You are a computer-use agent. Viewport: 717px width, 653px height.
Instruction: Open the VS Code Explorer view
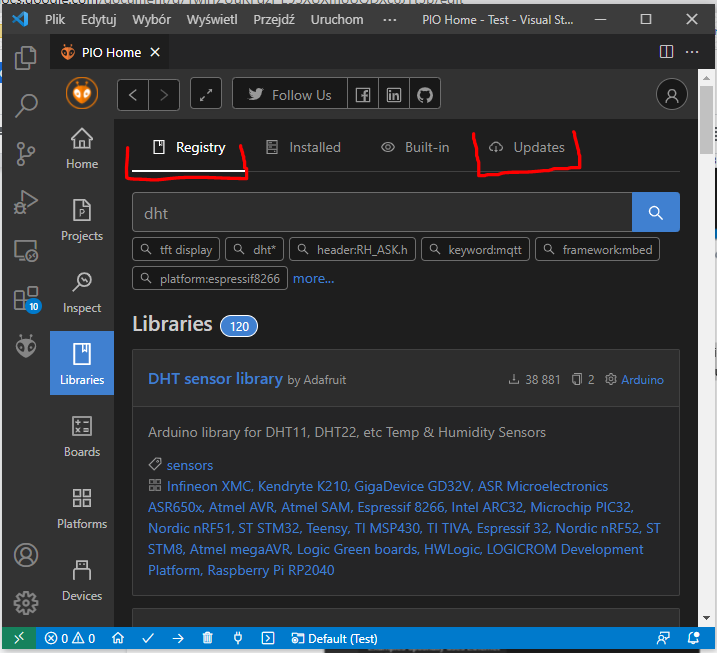(26, 58)
